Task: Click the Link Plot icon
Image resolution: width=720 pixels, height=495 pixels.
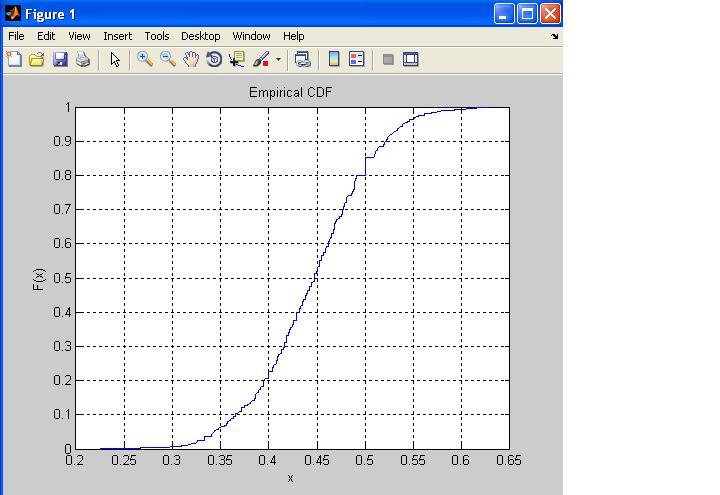Action: (303, 59)
